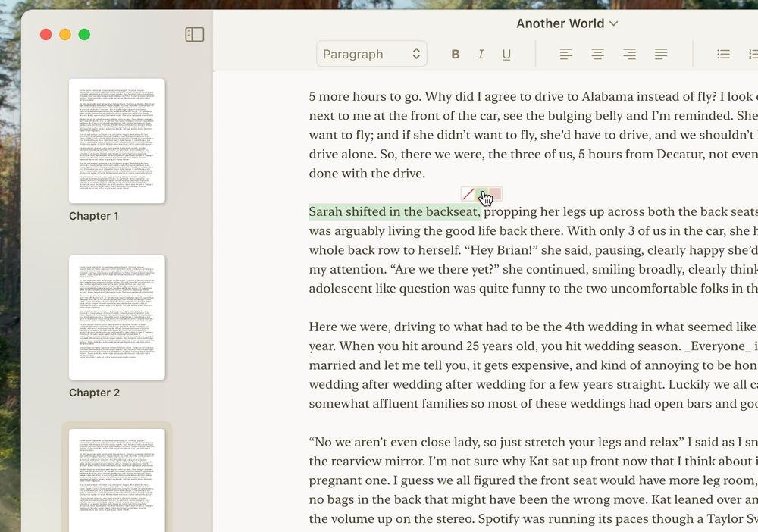Open the Chapter 2 page thumbnail
Image resolution: width=758 pixels, height=532 pixels.
point(117,318)
